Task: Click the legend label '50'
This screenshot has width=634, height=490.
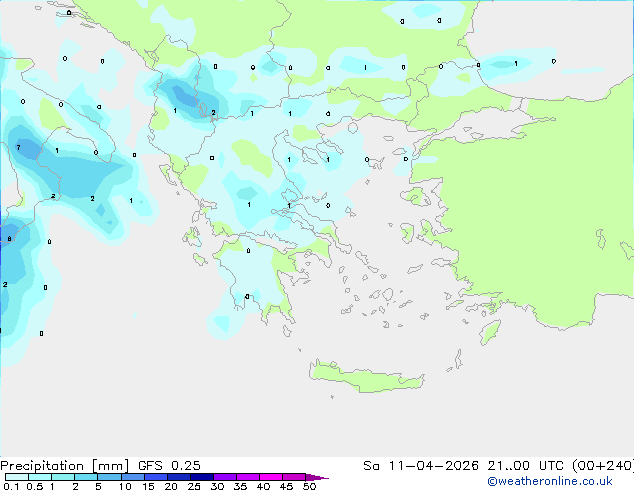Action: pos(309,486)
